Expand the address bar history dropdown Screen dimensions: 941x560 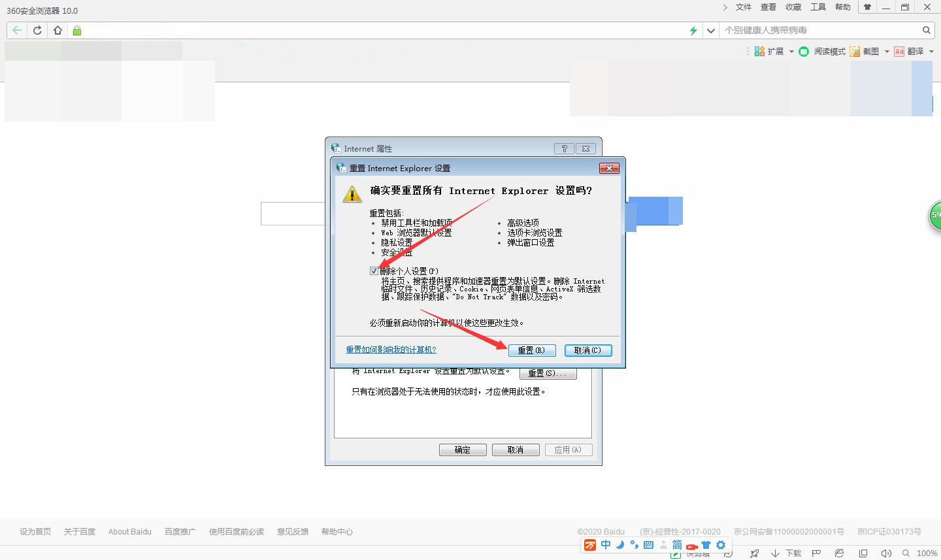point(710,31)
